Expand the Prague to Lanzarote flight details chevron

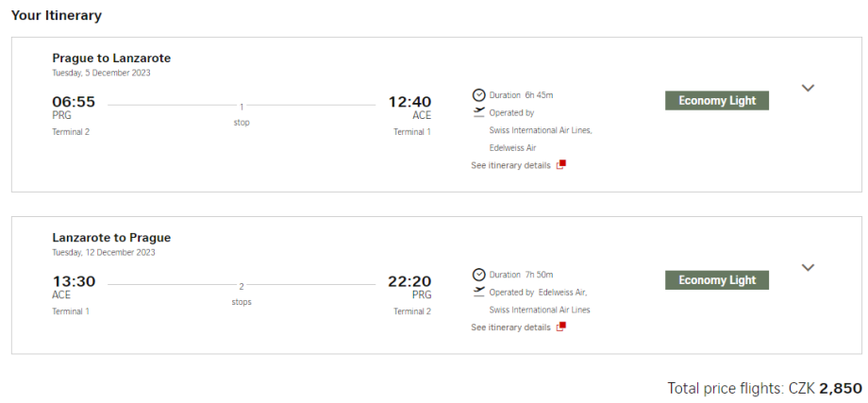tap(808, 88)
